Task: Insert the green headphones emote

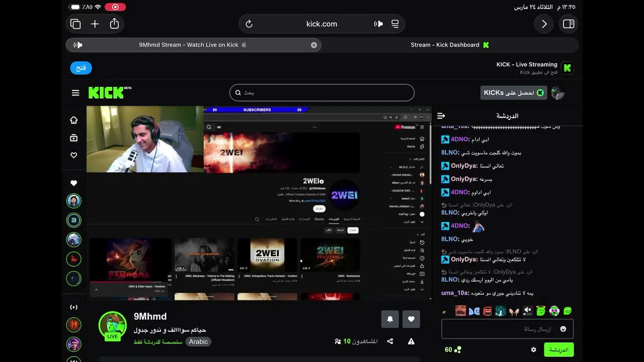Action: (x=554, y=311)
